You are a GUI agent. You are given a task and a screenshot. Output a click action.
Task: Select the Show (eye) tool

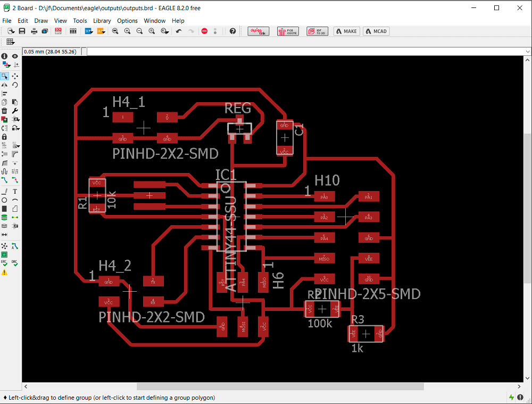(15, 56)
